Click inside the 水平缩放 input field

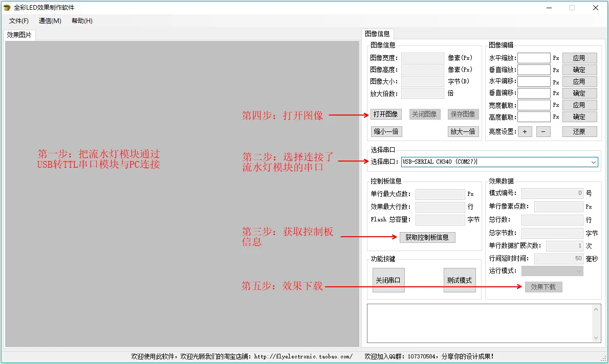click(x=534, y=58)
